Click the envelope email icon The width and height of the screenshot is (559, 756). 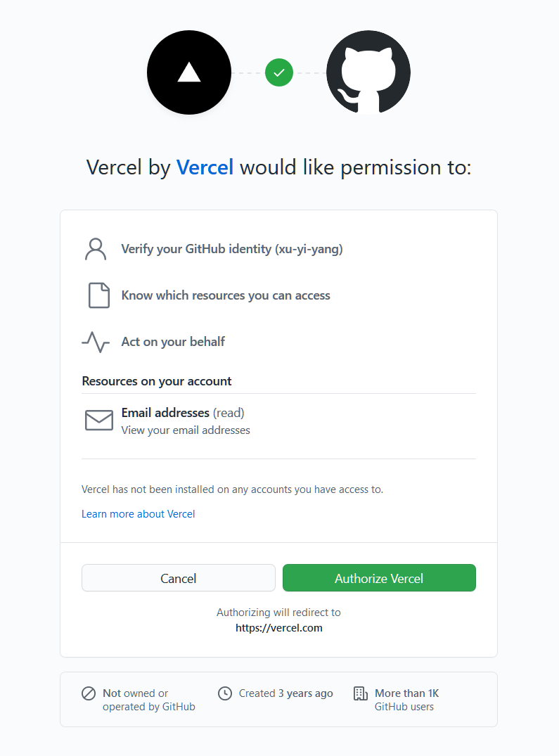pos(99,421)
